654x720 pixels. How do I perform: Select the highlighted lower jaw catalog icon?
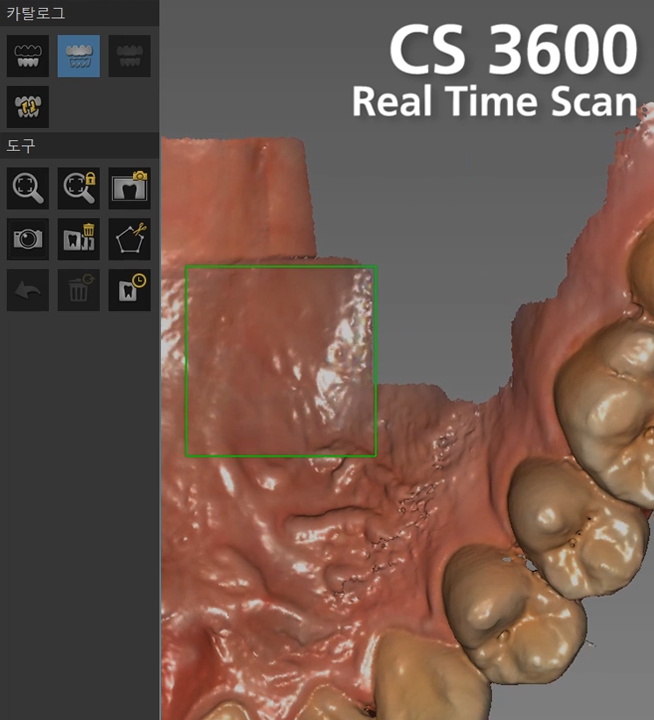point(79,56)
